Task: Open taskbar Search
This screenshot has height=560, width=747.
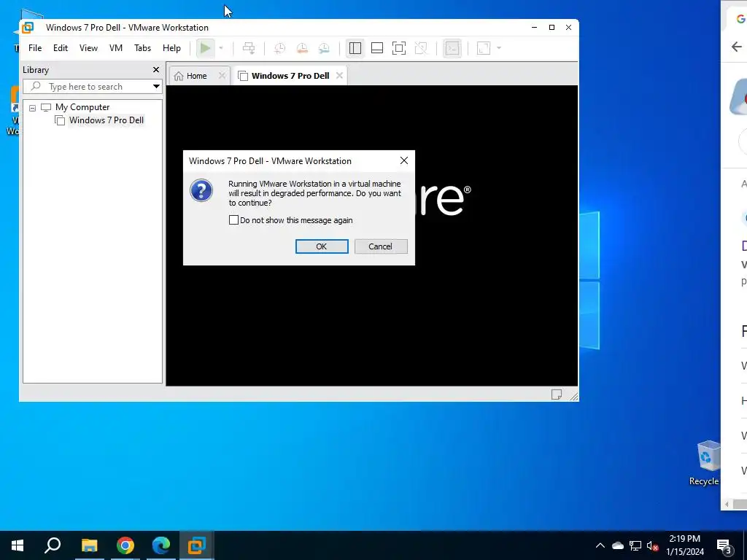Action: 53,545
